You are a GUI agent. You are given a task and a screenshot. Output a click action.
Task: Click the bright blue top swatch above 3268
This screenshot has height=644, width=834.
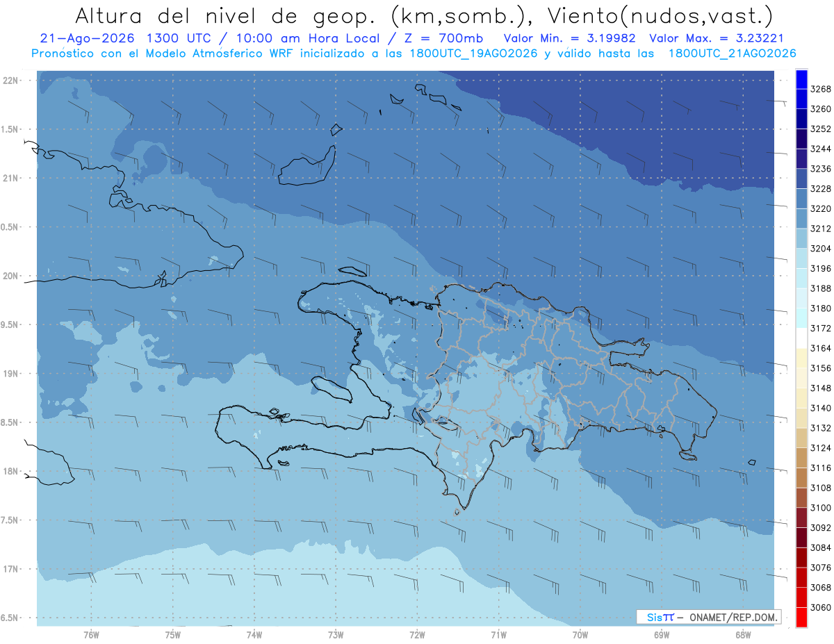click(801, 79)
